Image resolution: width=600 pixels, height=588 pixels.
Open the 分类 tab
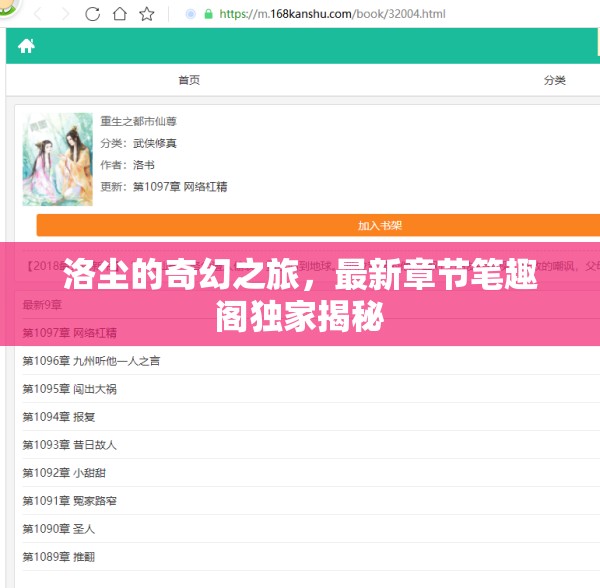point(555,80)
